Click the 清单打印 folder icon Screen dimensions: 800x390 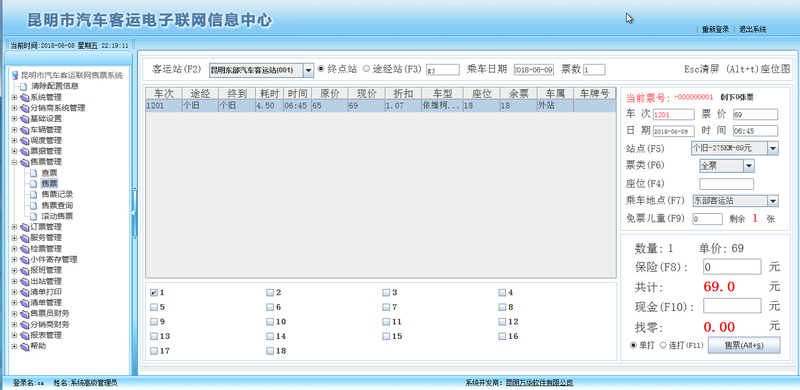click(24, 292)
